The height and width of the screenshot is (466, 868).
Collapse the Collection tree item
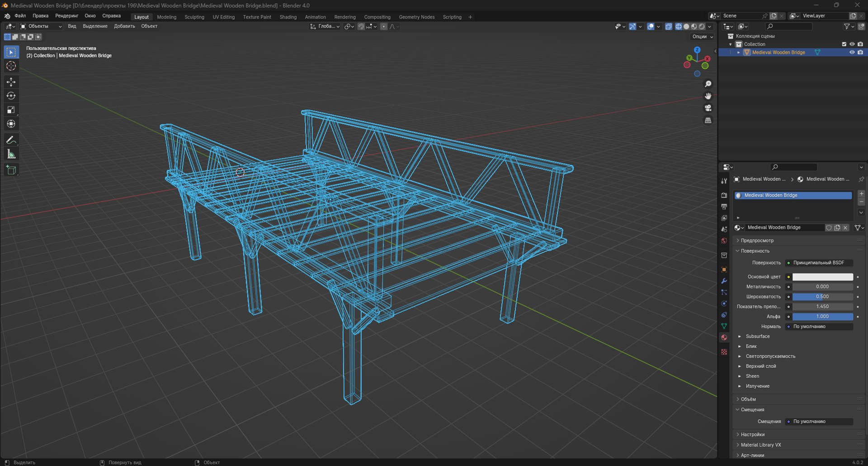[731, 44]
